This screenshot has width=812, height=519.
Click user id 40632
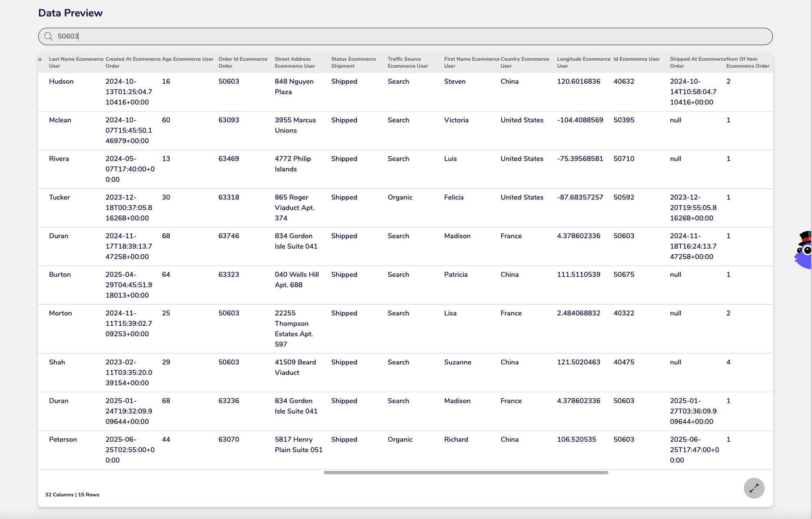pyautogui.click(x=624, y=82)
